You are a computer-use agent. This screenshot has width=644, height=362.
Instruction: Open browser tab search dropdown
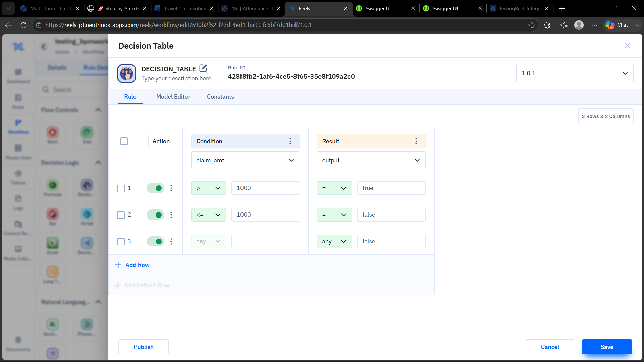(8, 9)
